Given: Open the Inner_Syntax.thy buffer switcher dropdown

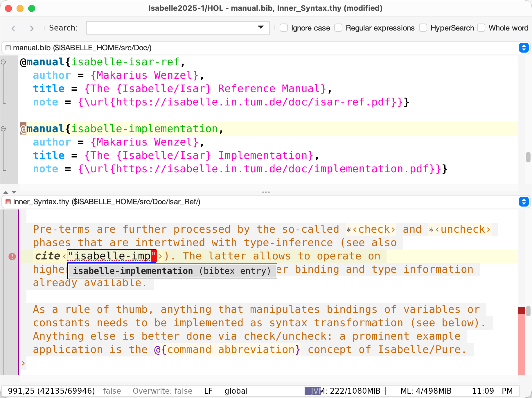Looking at the screenshot, I should [x=524, y=202].
